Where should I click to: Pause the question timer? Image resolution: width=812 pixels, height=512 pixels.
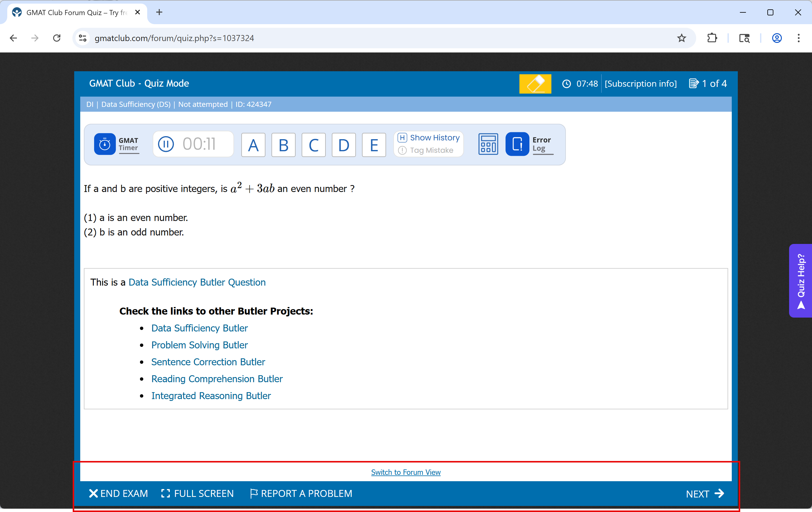pos(166,145)
